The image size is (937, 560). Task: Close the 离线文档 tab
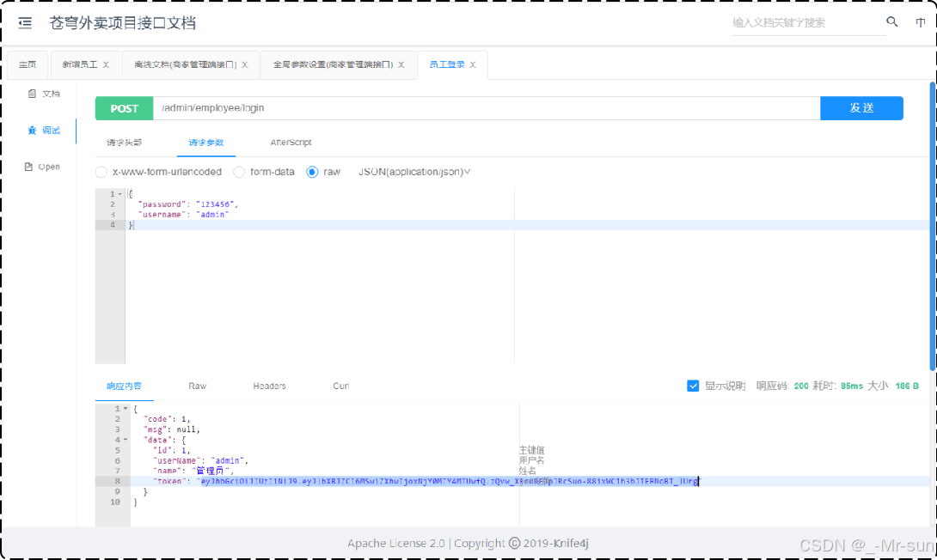tap(244, 64)
